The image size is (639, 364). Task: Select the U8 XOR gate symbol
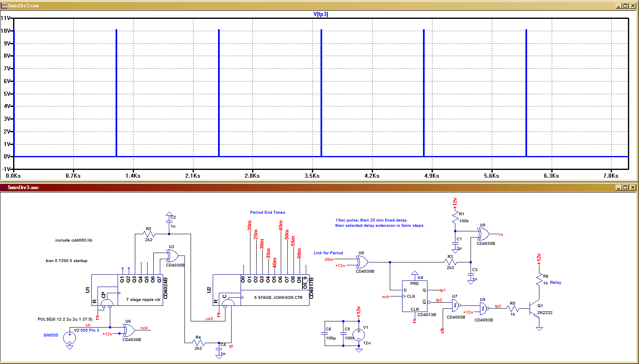[362, 262]
